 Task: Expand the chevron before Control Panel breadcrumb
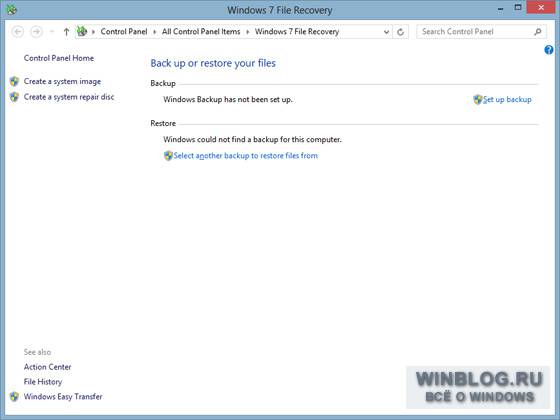(94, 32)
